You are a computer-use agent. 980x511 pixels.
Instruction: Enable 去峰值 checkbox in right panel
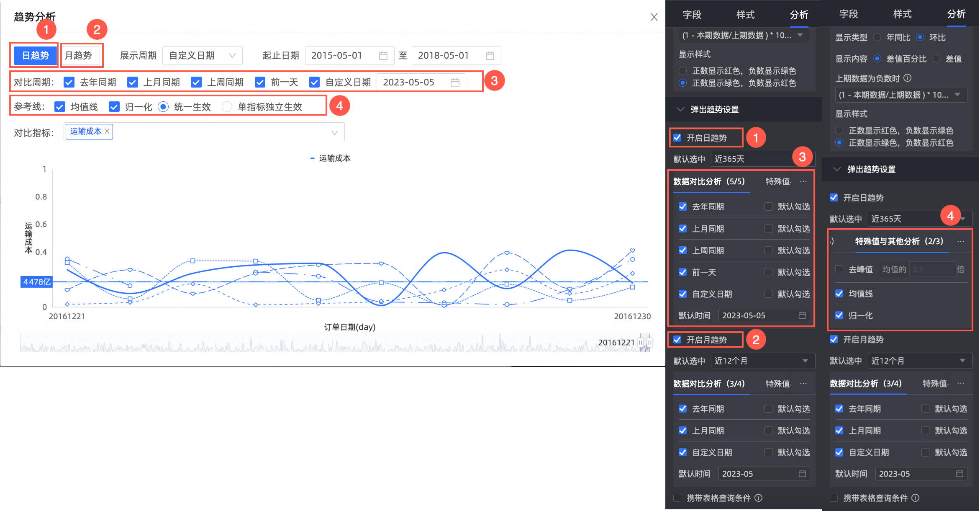(839, 269)
